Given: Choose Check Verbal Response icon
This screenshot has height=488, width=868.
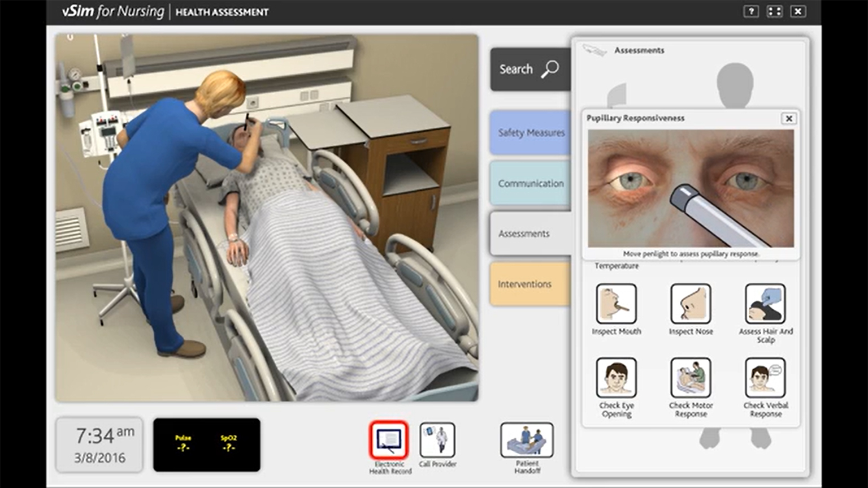Looking at the screenshot, I should tap(765, 378).
